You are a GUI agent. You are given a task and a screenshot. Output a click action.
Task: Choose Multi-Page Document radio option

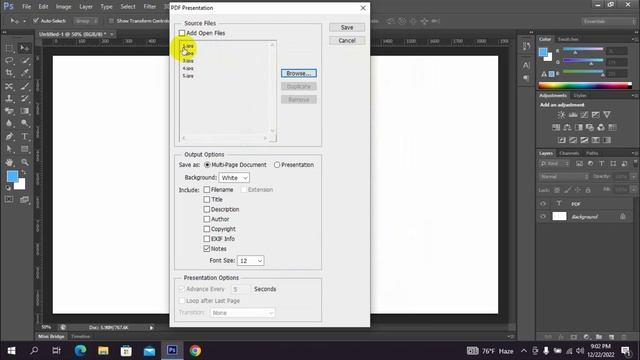pyautogui.click(x=207, y=165)
